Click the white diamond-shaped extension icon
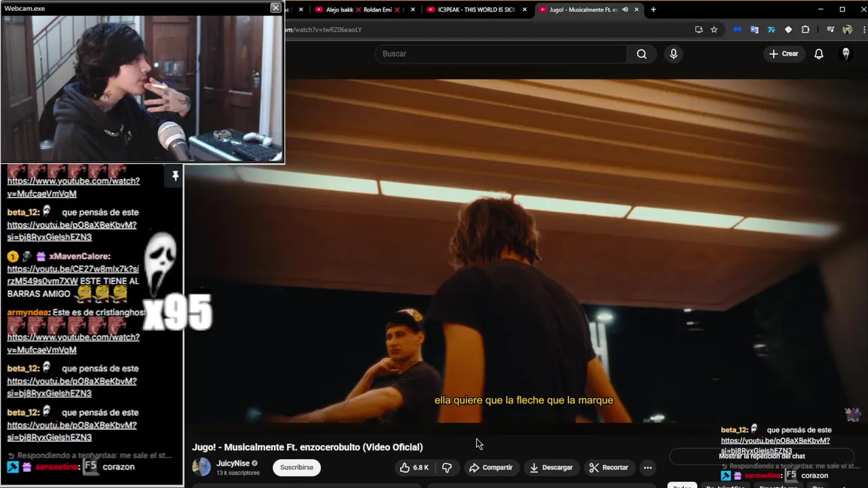 788,30
